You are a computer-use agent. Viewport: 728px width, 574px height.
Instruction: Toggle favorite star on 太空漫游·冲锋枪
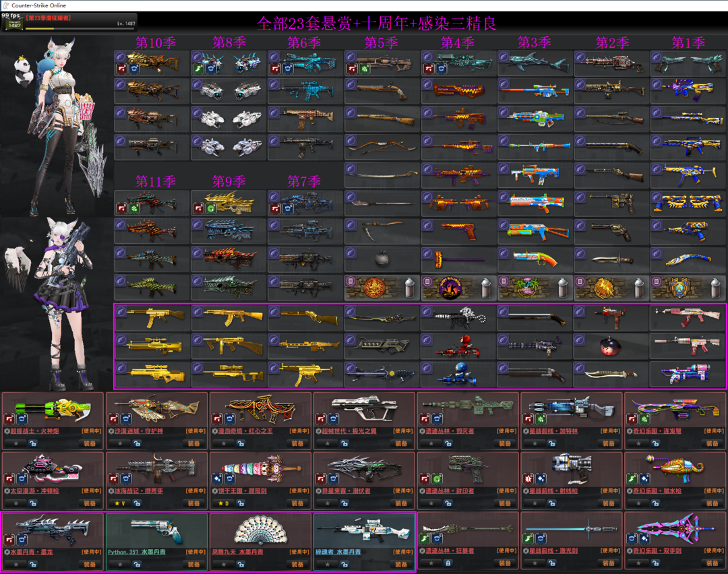(14, 503)
